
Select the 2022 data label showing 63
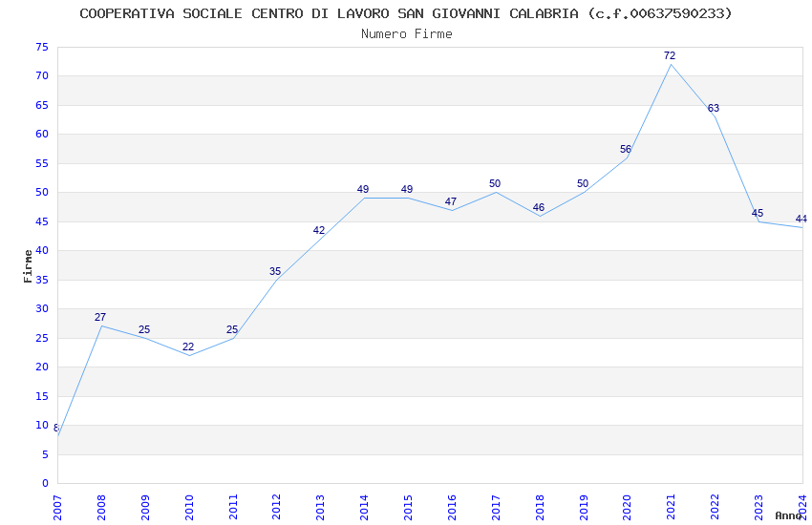(714, 108)
